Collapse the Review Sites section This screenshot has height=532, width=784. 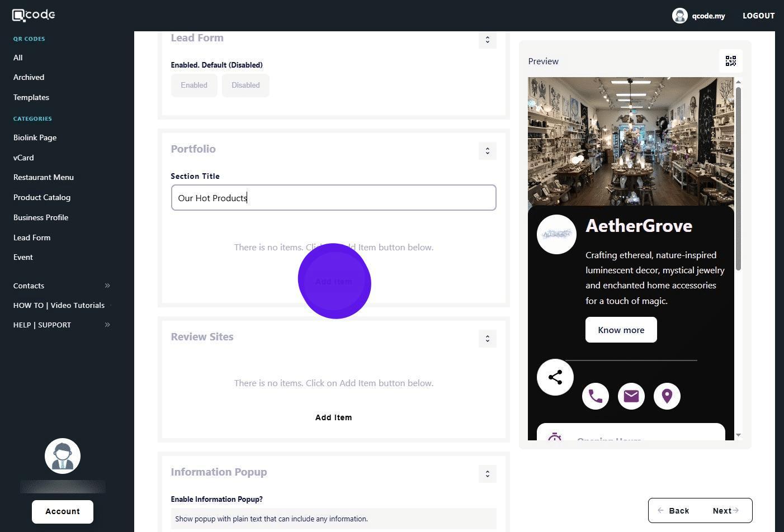[487, 339]
